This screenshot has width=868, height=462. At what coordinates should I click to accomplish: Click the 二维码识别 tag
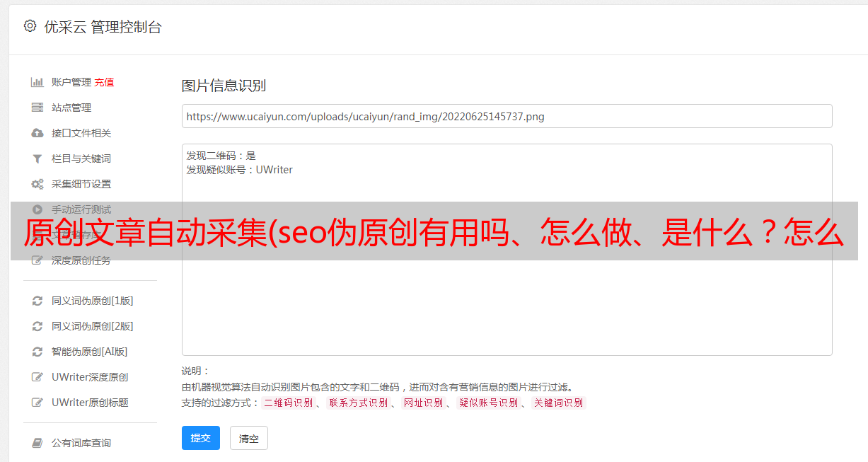288,403
